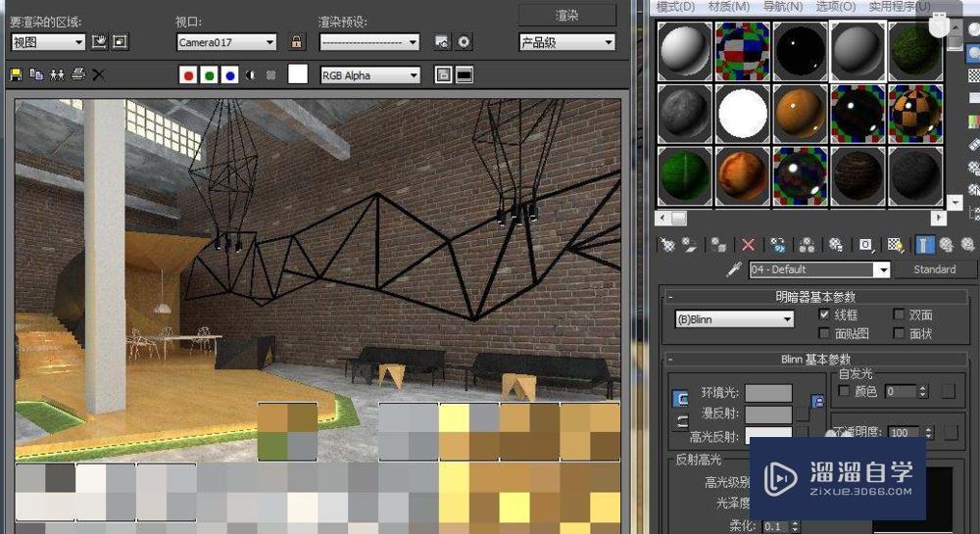Image resolution: width=980 pixels, height=534 pixels.
Task: Toggle Show End Result icon
Action: pyautogui.click(x=924, y=245)
